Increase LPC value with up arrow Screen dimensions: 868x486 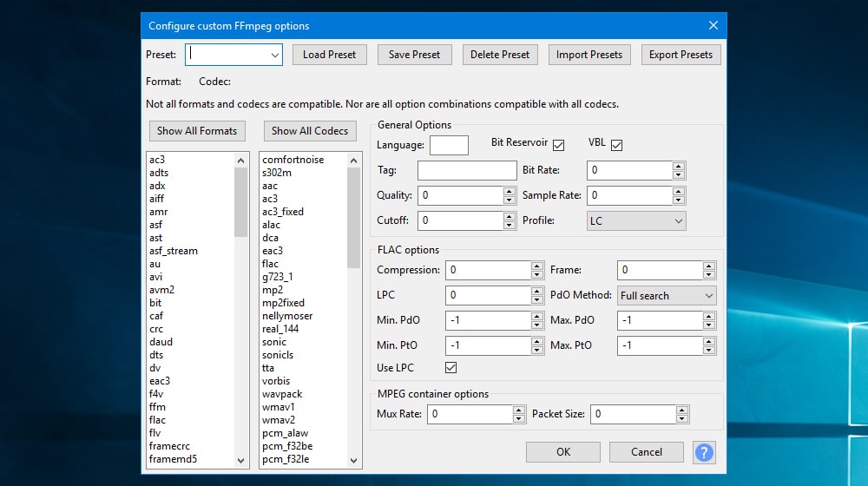pos(537,291)
